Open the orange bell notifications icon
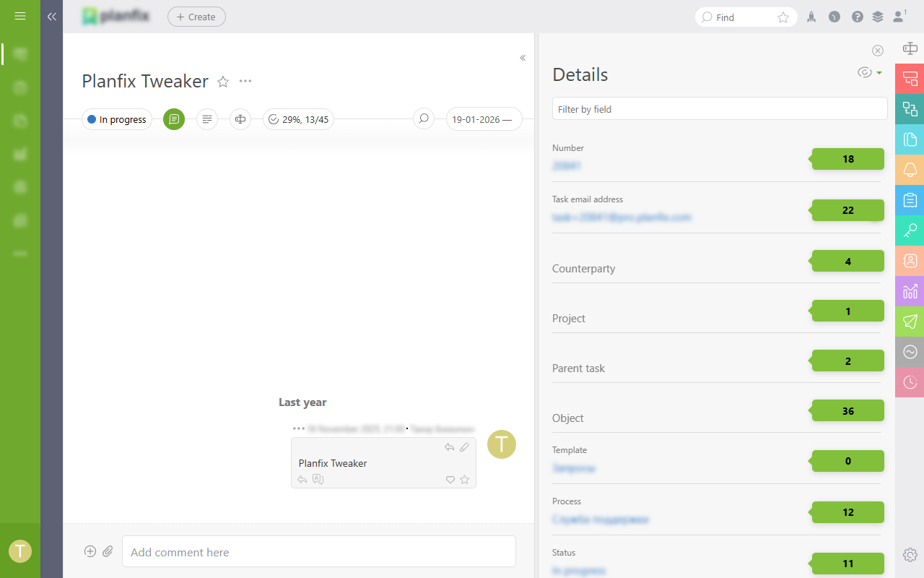 910,170
